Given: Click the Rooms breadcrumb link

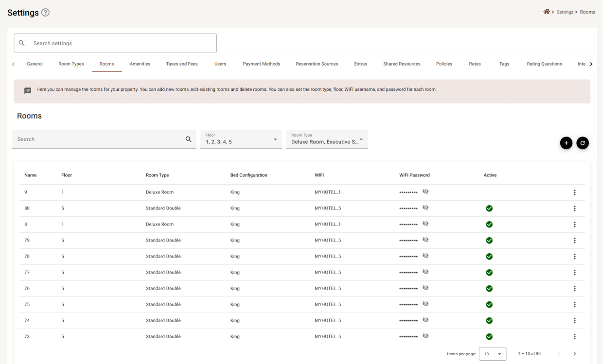Looking at the screenshot, I should point(587,12).
